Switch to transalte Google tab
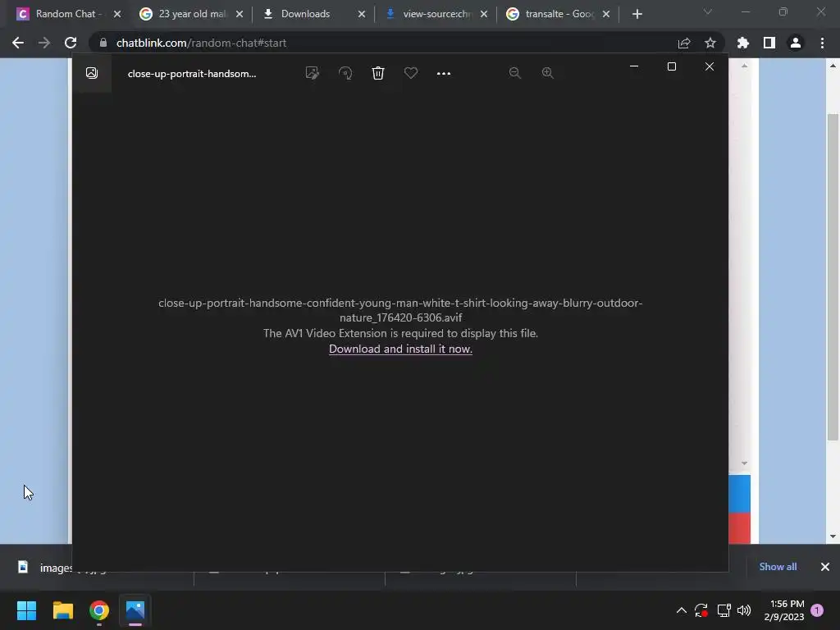The image size is (840, 630). point(559,14)
